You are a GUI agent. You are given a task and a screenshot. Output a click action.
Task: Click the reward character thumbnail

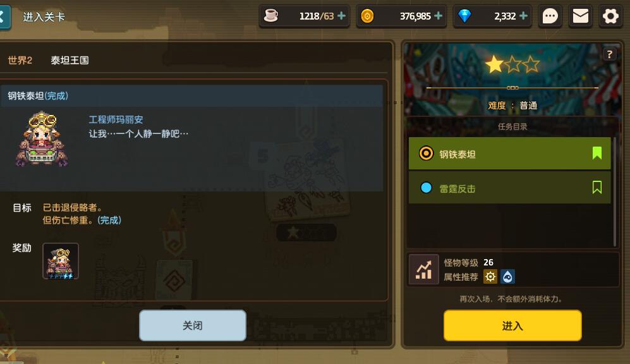coord(61,261)
